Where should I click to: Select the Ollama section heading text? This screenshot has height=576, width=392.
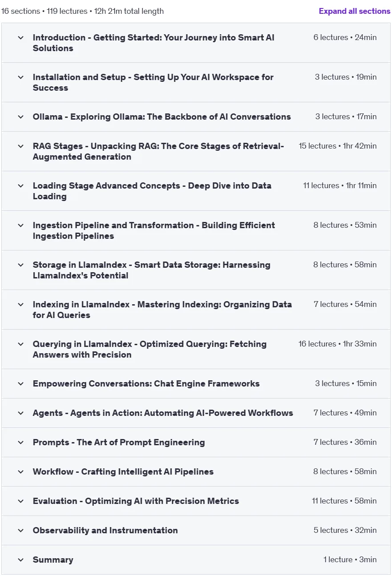pyautogui.click(x=162, y=117)
